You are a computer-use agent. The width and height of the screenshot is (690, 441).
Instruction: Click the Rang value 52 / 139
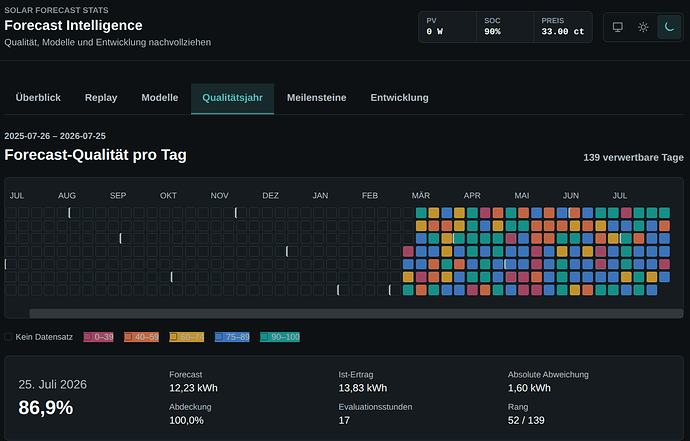[x=526, y=420]
